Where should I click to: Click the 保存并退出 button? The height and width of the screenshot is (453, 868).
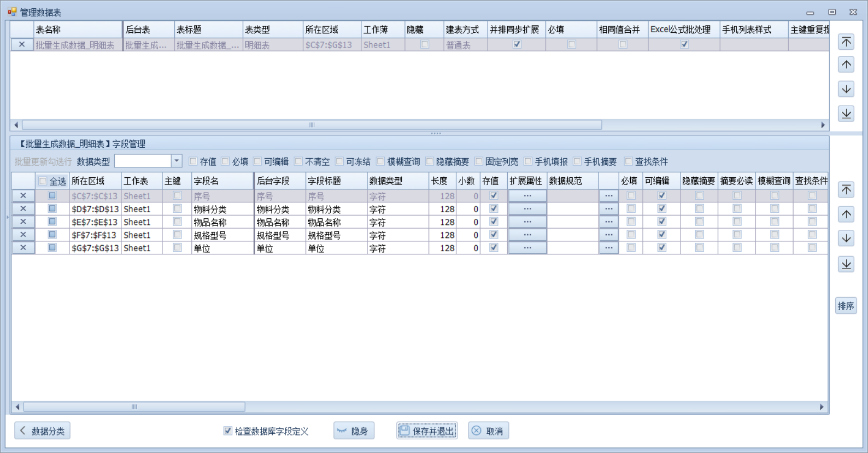point(427,431)
